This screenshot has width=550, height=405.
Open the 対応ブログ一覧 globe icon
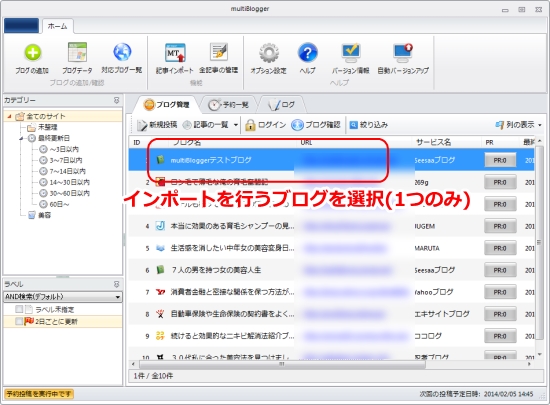pos(122,52)
